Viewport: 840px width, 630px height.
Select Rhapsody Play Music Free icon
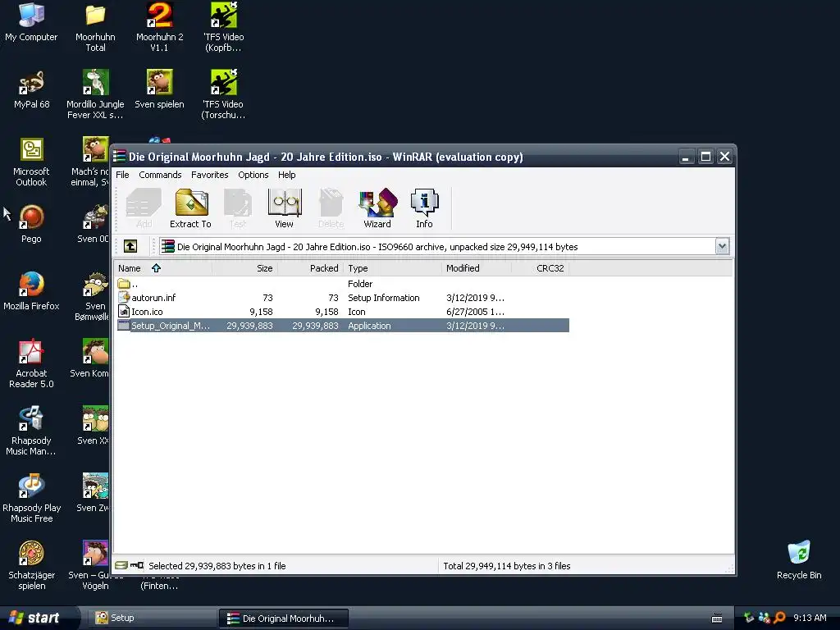[x=31, y=498]
